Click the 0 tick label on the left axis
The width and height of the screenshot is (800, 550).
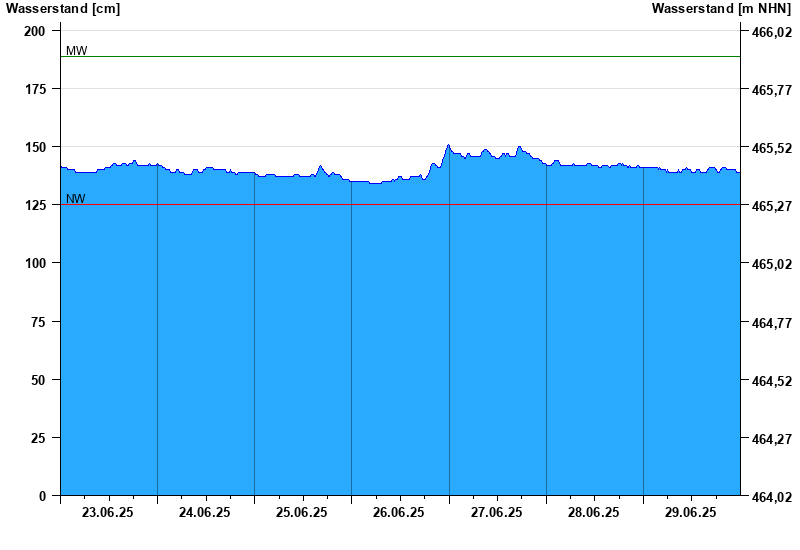point(42,497)
